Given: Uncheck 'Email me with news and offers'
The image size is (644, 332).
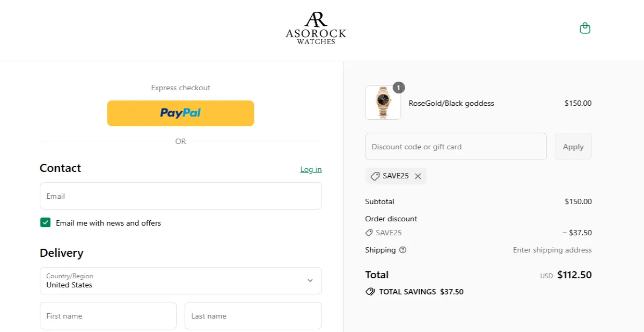Looking at the screenshot, I should (45, 222).
